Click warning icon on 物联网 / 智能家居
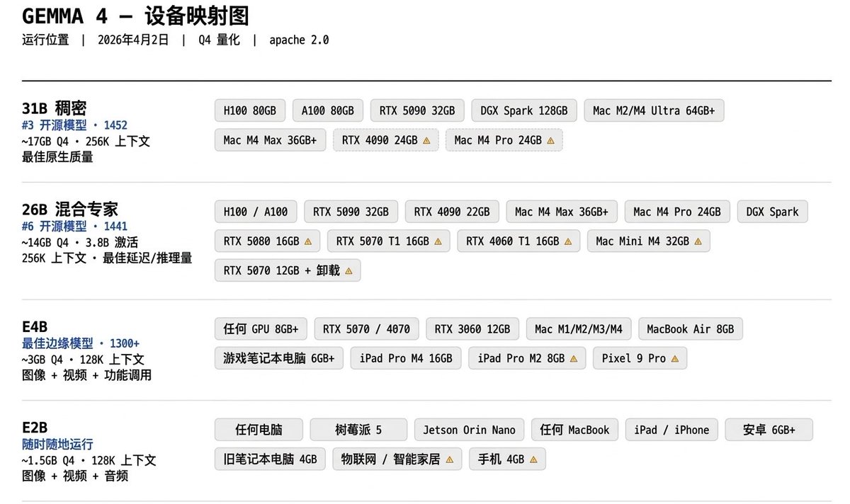This screenshot has width=850, height=504. [x=450, y=459]
